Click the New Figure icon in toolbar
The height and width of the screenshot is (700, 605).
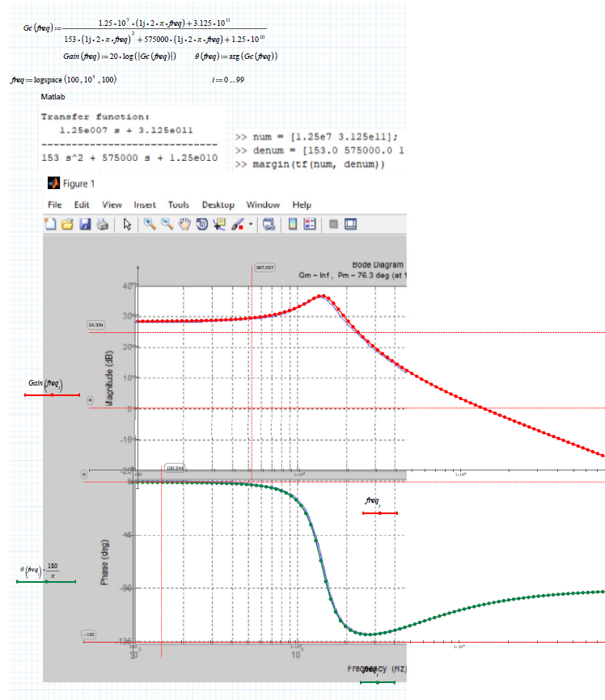pyautogui.click(x=50, y=224)
